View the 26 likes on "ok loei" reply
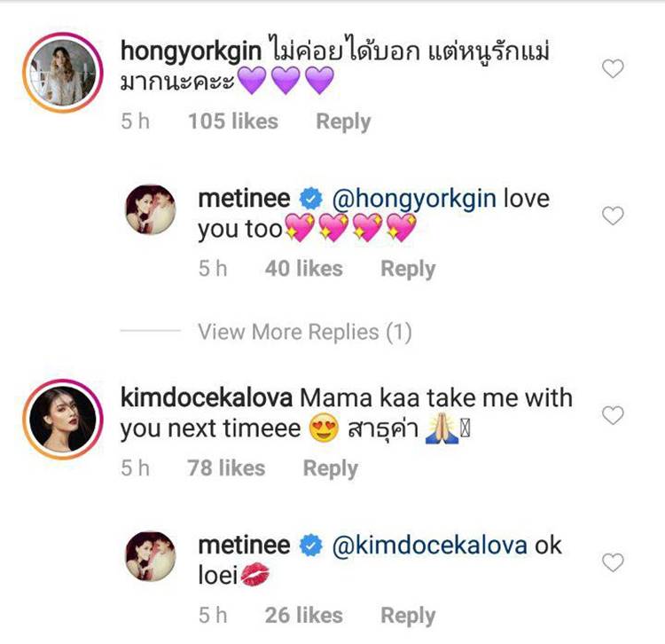The width and height of the screenshot is (665, 644). (x=303, y=616)
